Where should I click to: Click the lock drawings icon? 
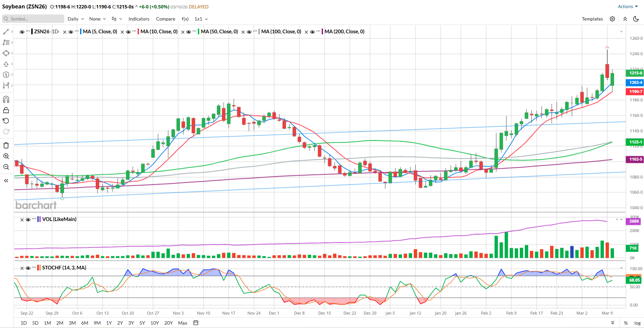(x=6, y=110)
